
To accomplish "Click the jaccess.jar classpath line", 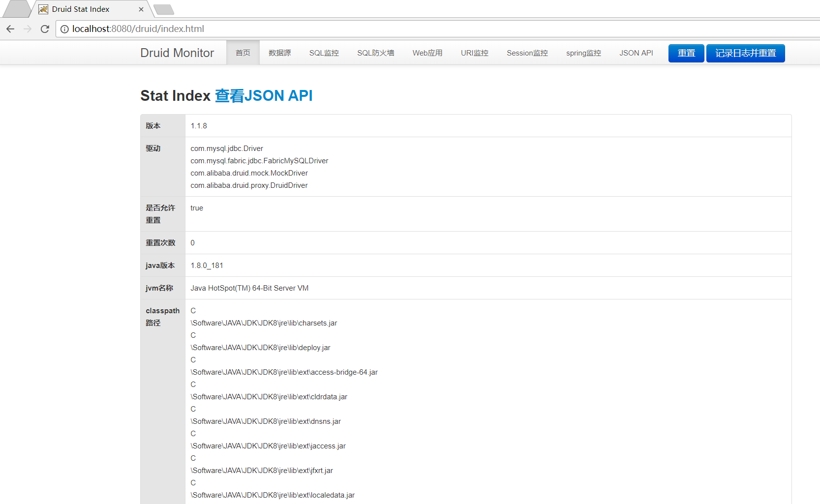I will pyautogui.click(x=268, y=446).
